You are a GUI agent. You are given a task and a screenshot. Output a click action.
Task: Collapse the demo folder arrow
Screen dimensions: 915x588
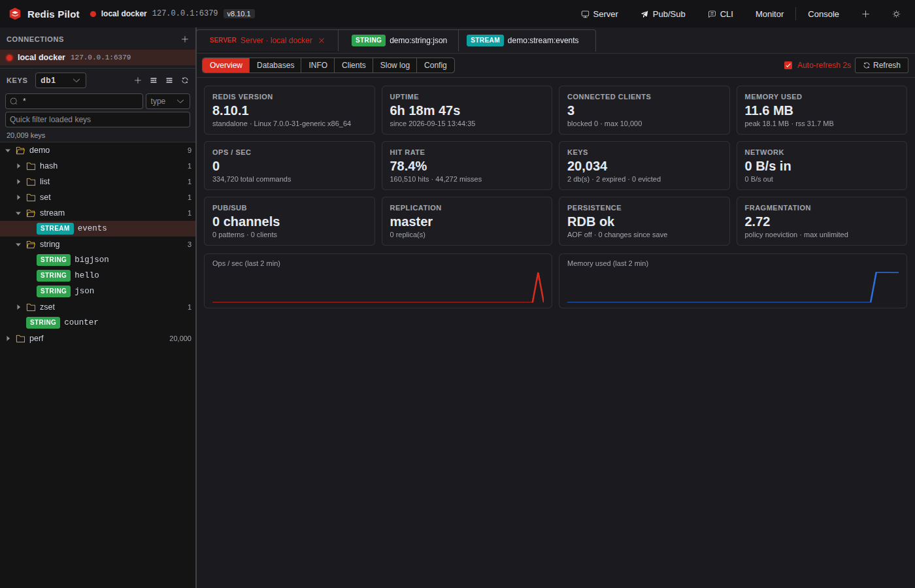tap(8, 150)
